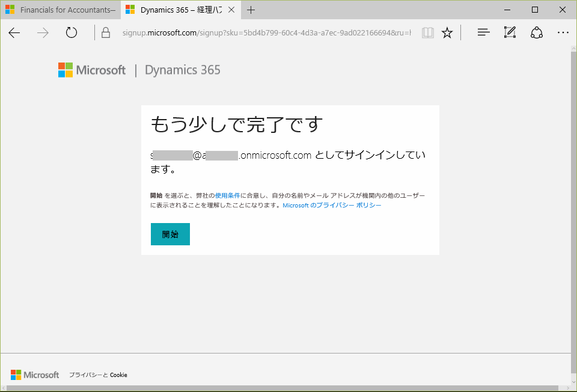Open the 使用条件 link
The width and height of the screenshot is (577, 392).
coord(227,195)
